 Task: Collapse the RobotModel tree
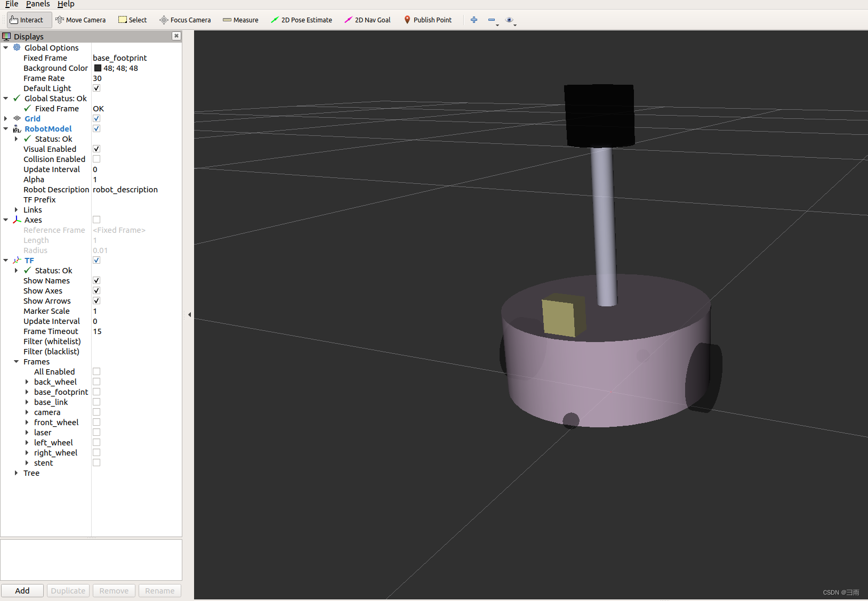(6, 128)
